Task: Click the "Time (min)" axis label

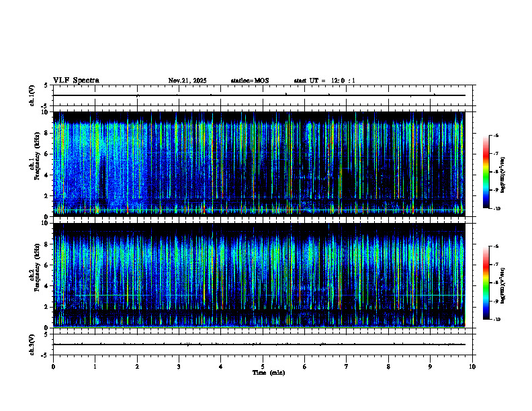Action: (x=269, y=373)
